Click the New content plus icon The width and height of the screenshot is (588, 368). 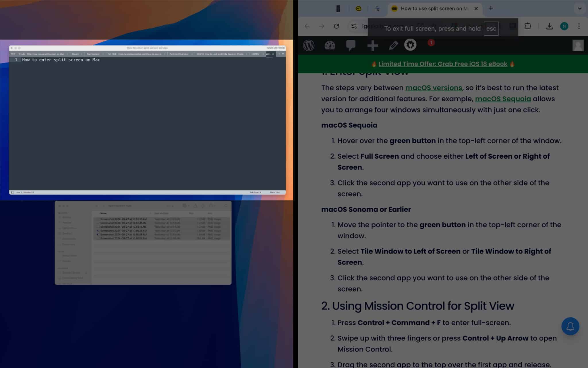[372, 45]
